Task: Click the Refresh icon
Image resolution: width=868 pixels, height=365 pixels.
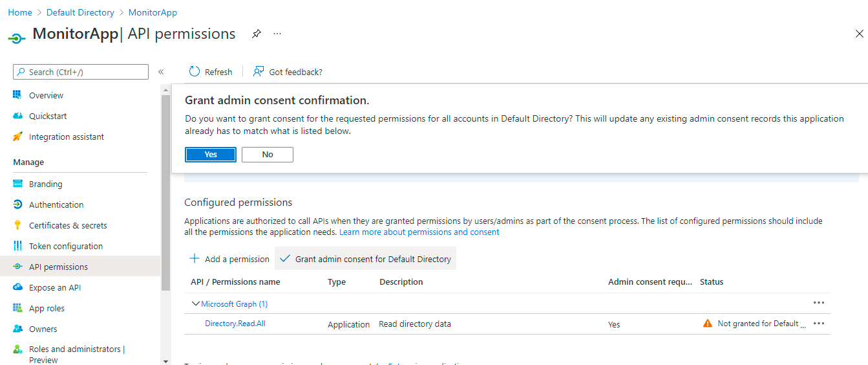Action: (195, 71)
